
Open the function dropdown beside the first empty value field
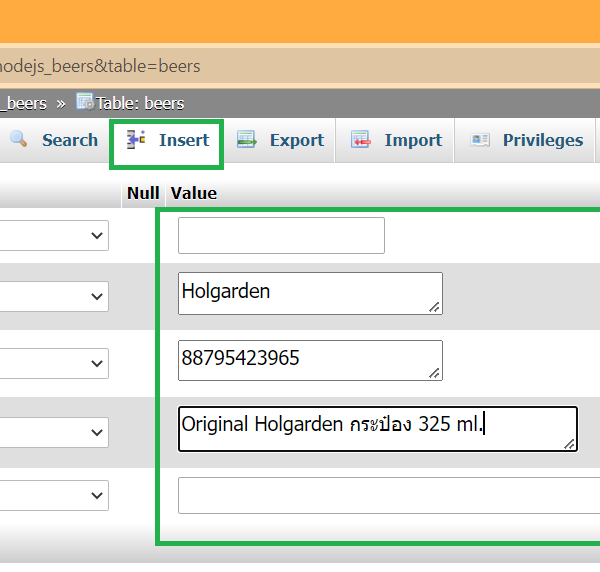(x=54, y=235)
